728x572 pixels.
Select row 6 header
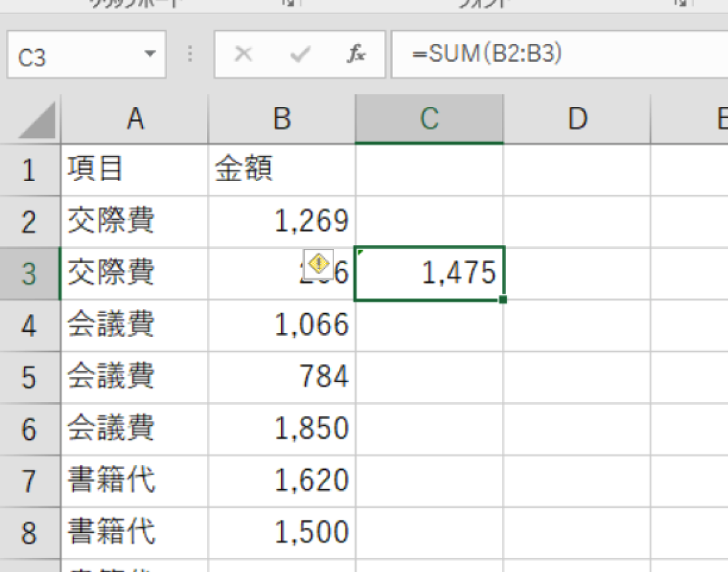(30, 429)
